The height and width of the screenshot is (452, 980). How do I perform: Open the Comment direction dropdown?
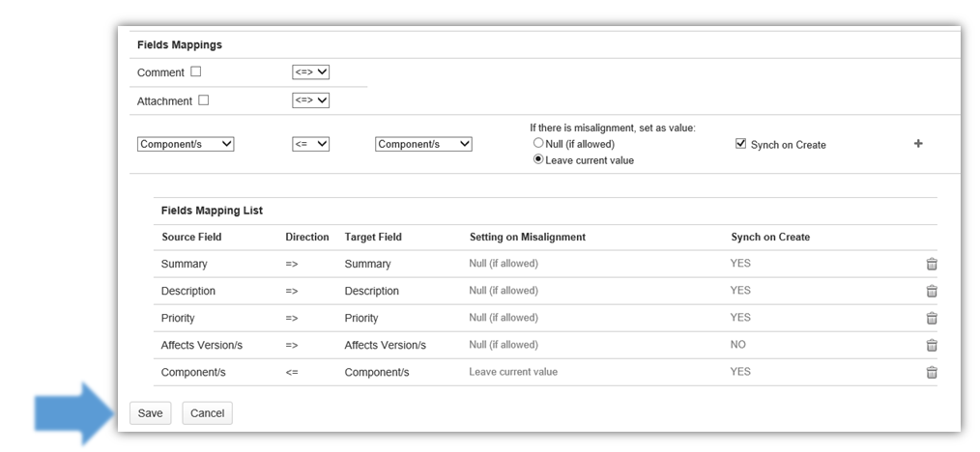(x=310, y=71)
